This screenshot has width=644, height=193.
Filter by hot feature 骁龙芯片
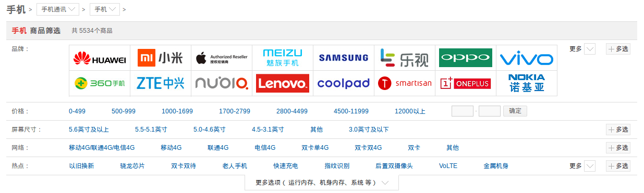point(132,166)
